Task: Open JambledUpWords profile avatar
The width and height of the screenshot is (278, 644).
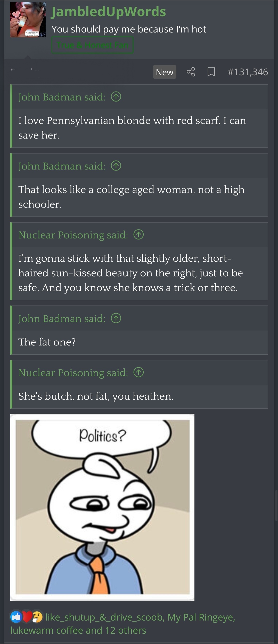Action: click(x=28, y=20)
